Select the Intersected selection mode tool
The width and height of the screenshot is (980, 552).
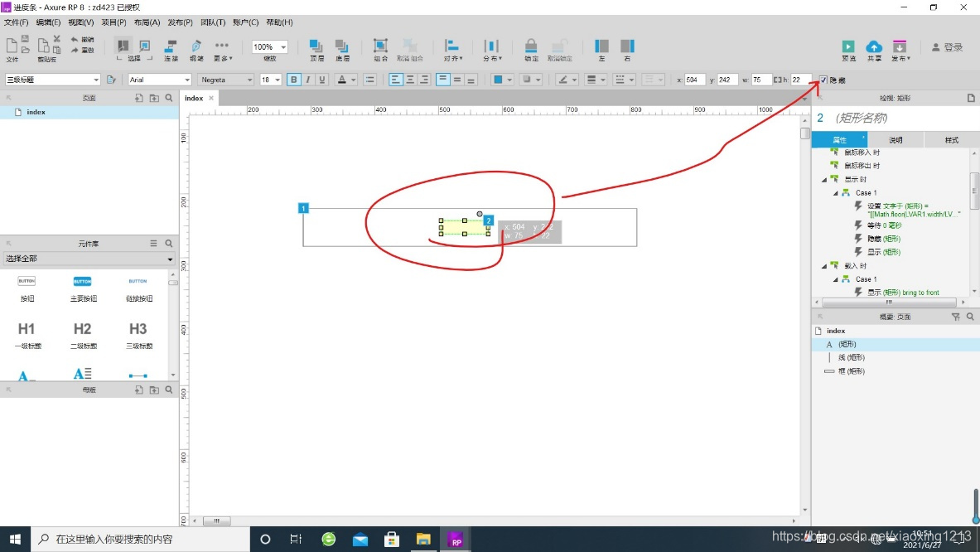click(x=123, y=46)
